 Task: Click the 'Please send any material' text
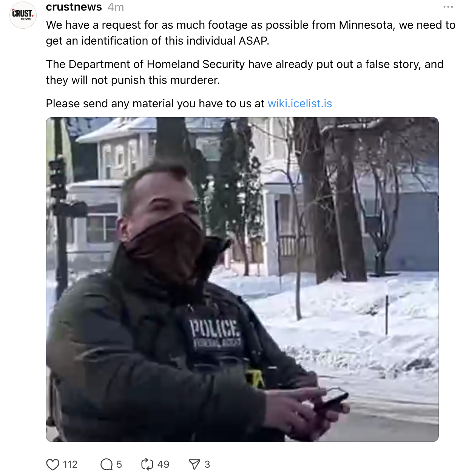tap(155, 104)
